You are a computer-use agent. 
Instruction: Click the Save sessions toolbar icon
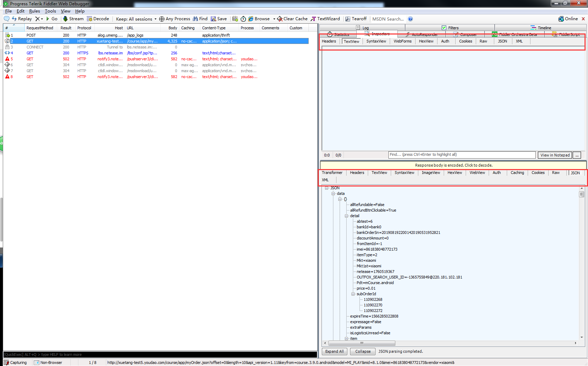point(219,19)
